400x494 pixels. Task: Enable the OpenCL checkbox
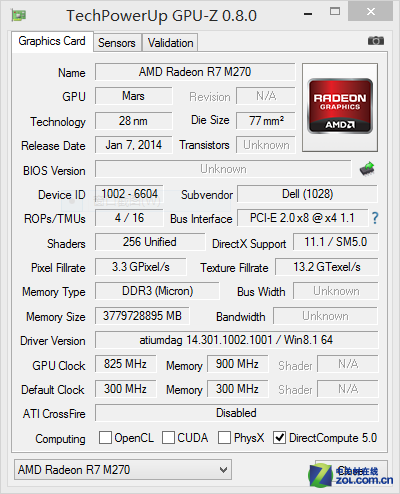pos(105,437)
